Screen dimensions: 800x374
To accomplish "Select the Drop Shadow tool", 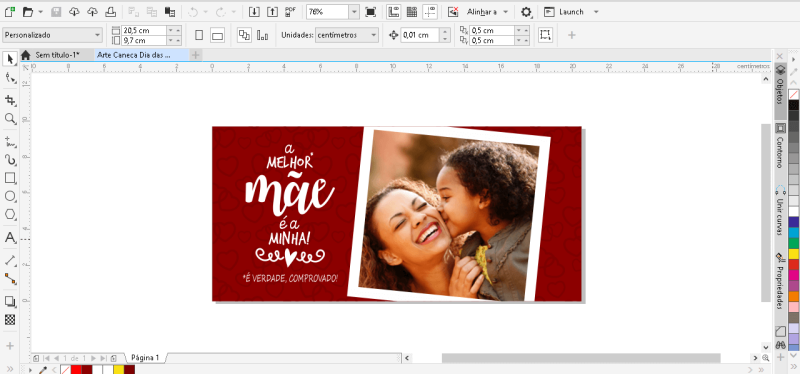I will 10,301.
